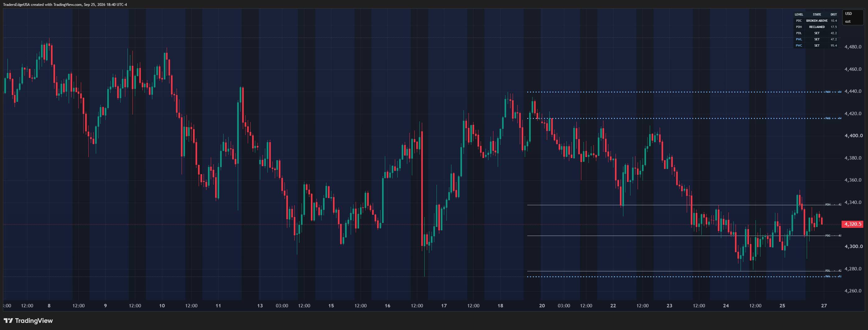The width and height of the screenshot is (868, 330).
Task: Click the BROKEN ABOVE state cell
Action: pyautogui.click(x=817, y=21)
